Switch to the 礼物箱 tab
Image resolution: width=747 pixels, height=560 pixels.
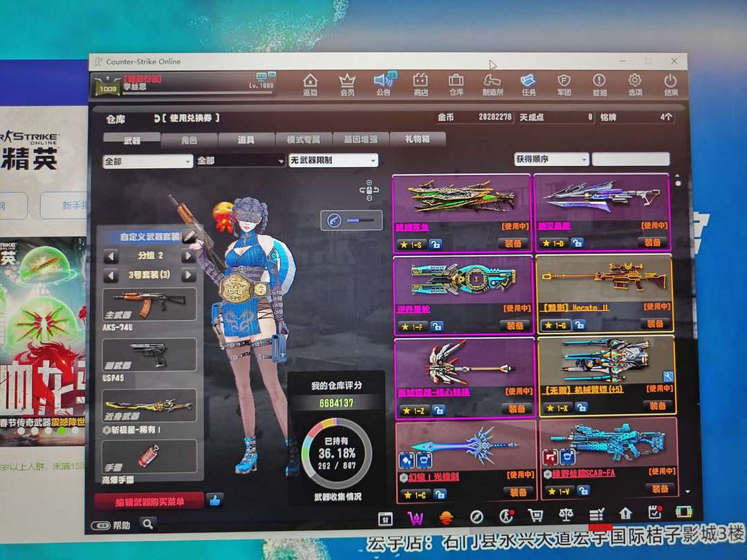[417, 139]
